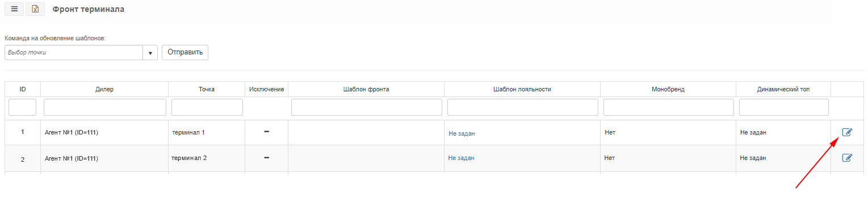Focus the Динамический топ filter field

pyautogui.click(x=784, y=107)
